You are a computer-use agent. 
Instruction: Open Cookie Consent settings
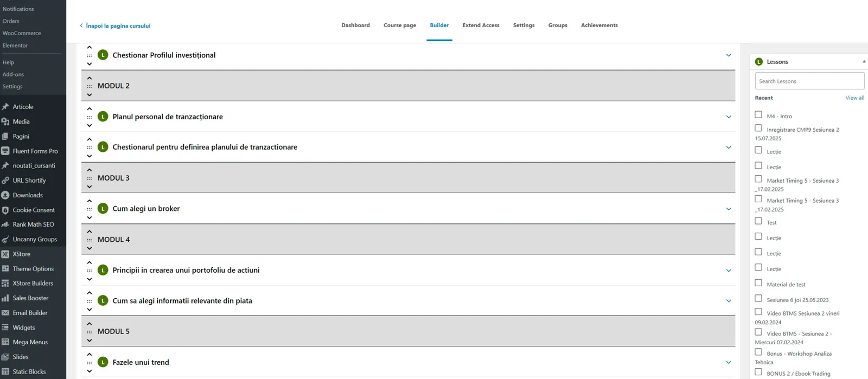point(33,210)
